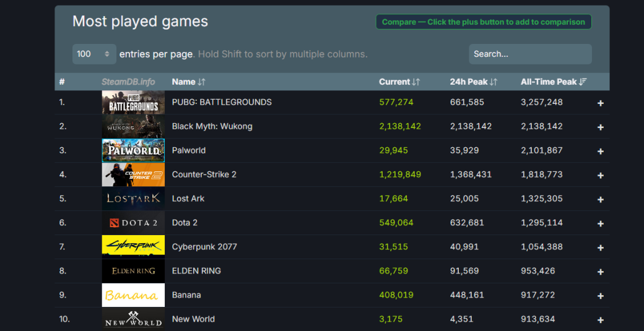Screen dimensions: 644x331
Task: Add Lost Ark to comparison with plus icon
Action: click(x=600, y=199)
